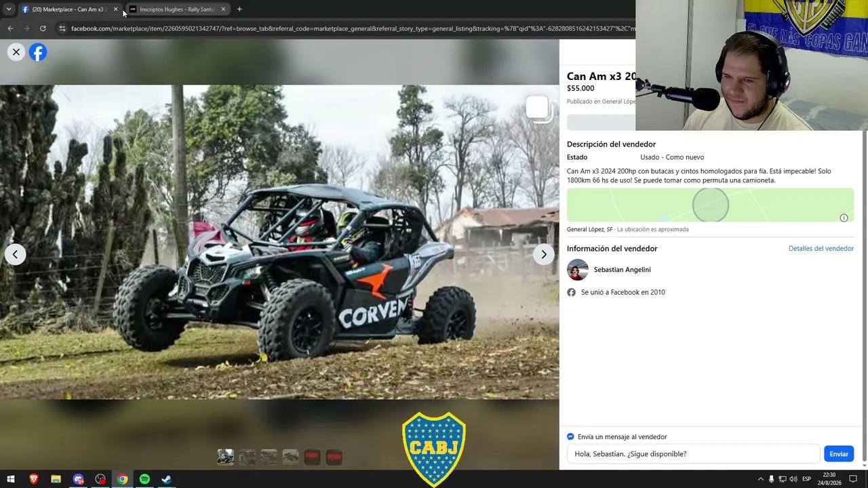
Task: Open Sebastian Angelini's seller profile
Action: pyautogui.click(x=622, y=270)
